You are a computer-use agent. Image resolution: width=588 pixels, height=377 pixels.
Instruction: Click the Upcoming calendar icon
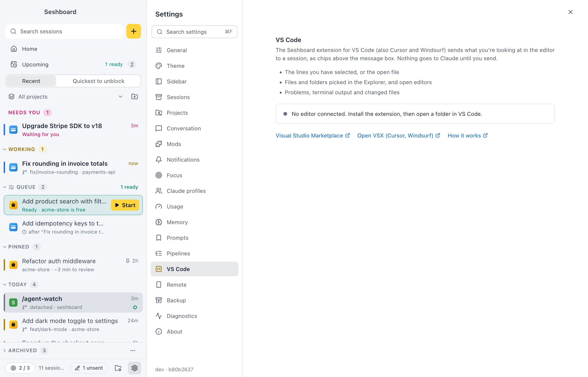tap(14, 64)
